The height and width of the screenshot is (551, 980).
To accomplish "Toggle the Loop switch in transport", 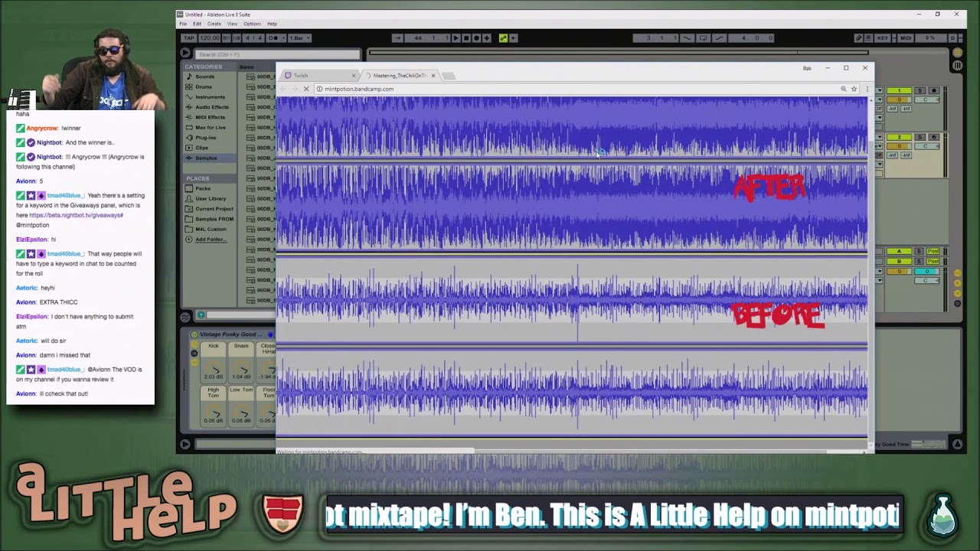I will [704, 38].
